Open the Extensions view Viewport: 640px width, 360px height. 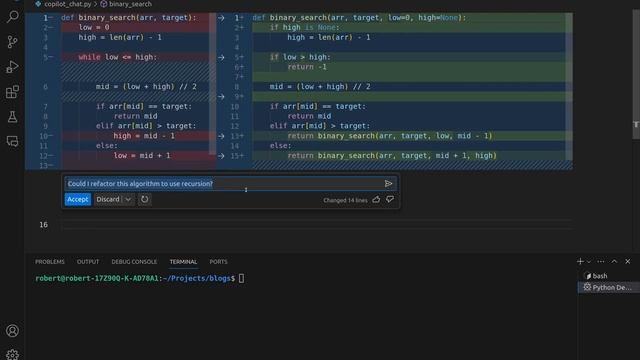(x=13, y=92)
